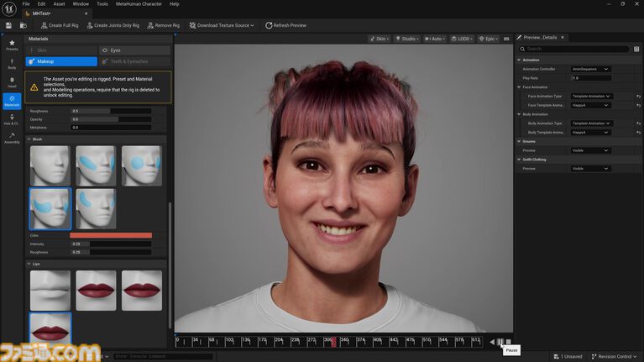This screenshot has width=644, height=362.
Task: Click Create Full Rig button
Action: click(x=60, y=25)
